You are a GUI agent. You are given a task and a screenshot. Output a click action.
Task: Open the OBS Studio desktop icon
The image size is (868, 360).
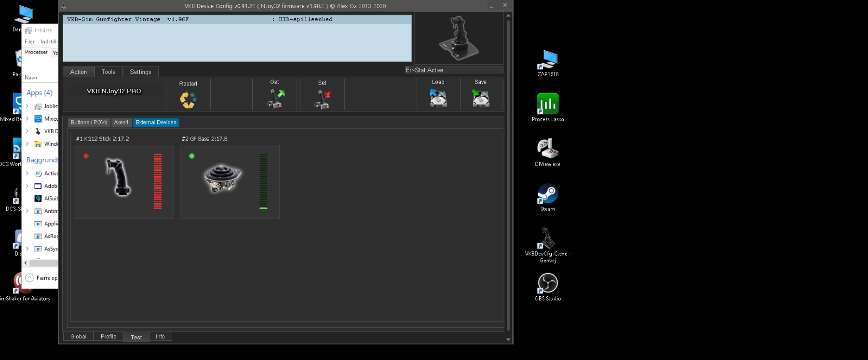click(547, 284)
